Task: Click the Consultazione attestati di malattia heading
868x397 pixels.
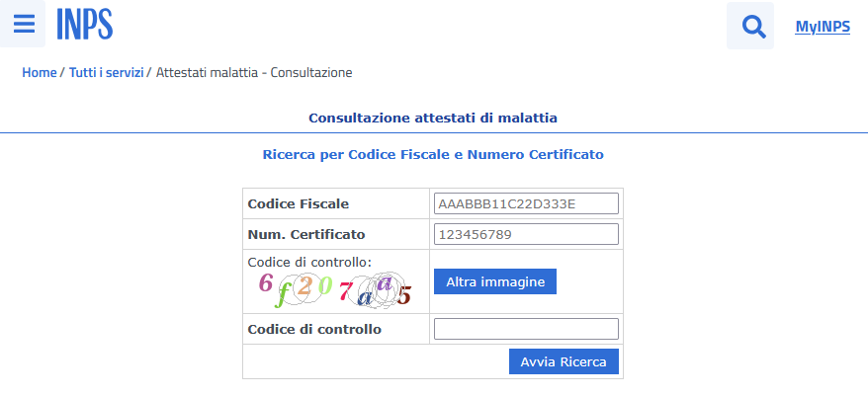Action: 433,119
